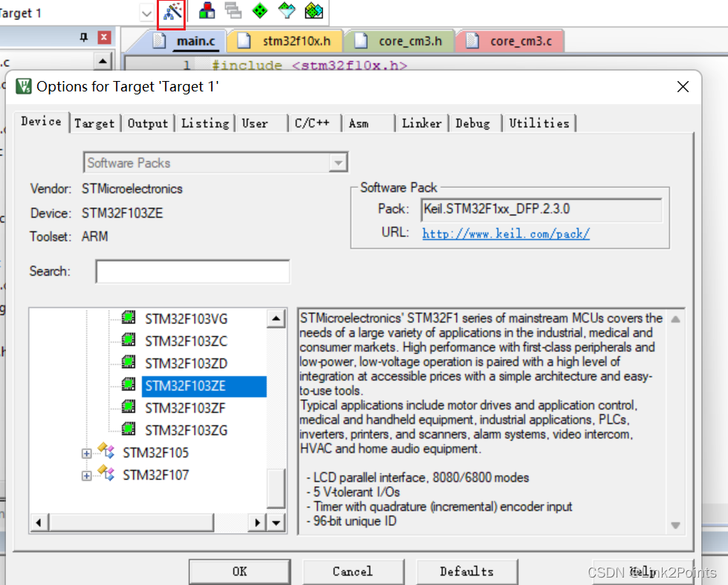Open the Utilities options tab

click(x=539, y=123)
